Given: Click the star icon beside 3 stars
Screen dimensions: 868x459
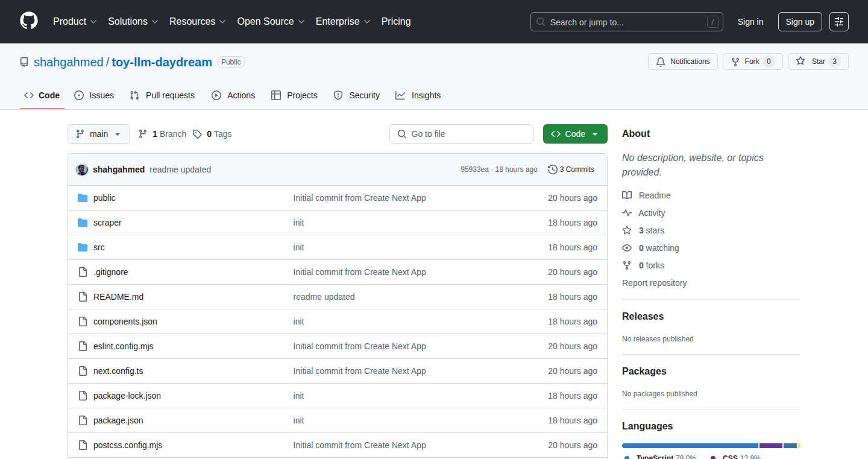Looking at the screenshot, I should pos(627,230).
